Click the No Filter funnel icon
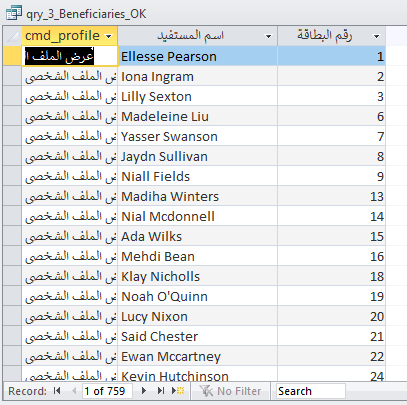Viewport: 407px width, 405px height. pyautogui.click(x=206, y=391)
